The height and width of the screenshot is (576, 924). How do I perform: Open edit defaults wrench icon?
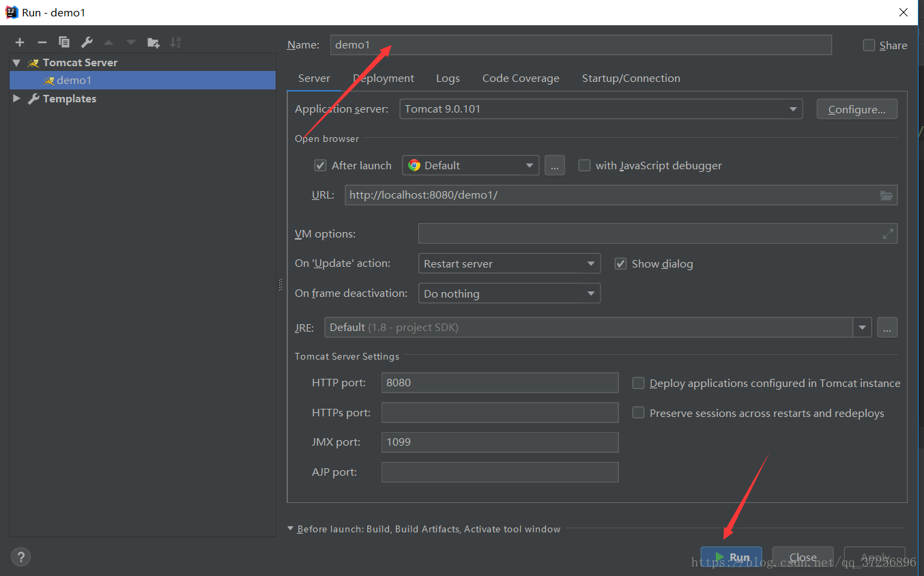(x=87, y=42)
